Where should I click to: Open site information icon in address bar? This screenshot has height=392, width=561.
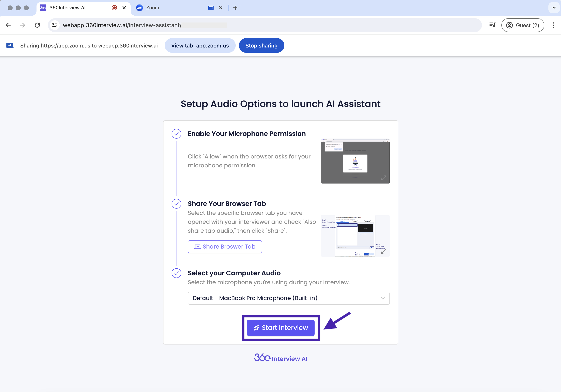click(x=55, y=25)
